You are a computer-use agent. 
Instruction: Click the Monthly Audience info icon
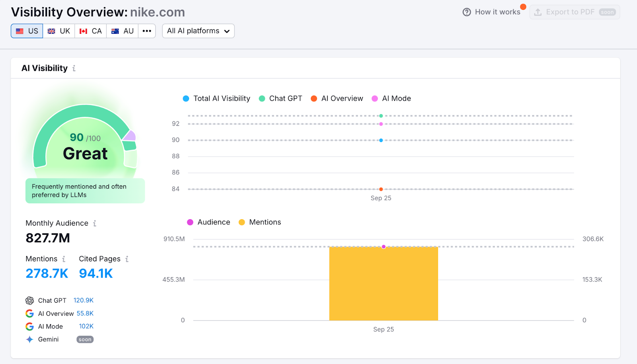click(95, 224)
